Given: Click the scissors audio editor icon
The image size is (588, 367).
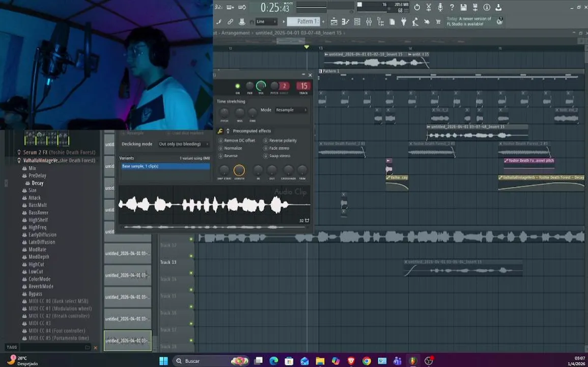Looking at the screenshot, I should point(429,7).
